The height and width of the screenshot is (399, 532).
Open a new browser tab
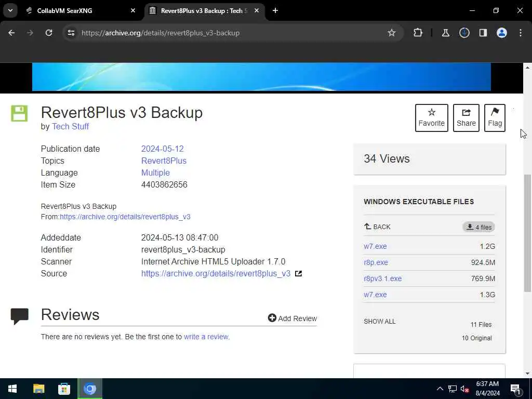pyautogui.click(x=275, y=10)
